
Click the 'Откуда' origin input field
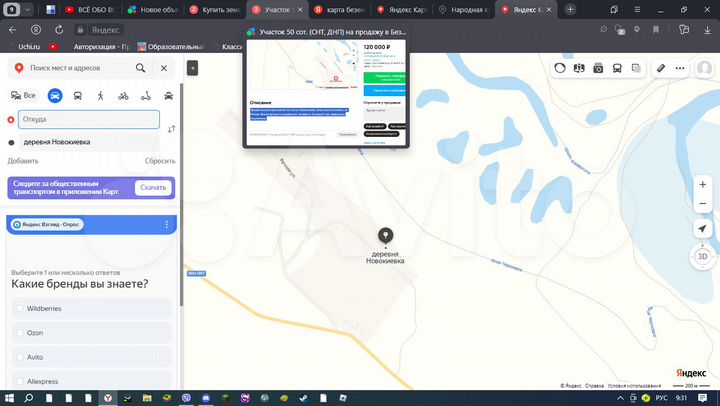click(x=89, y=119)
